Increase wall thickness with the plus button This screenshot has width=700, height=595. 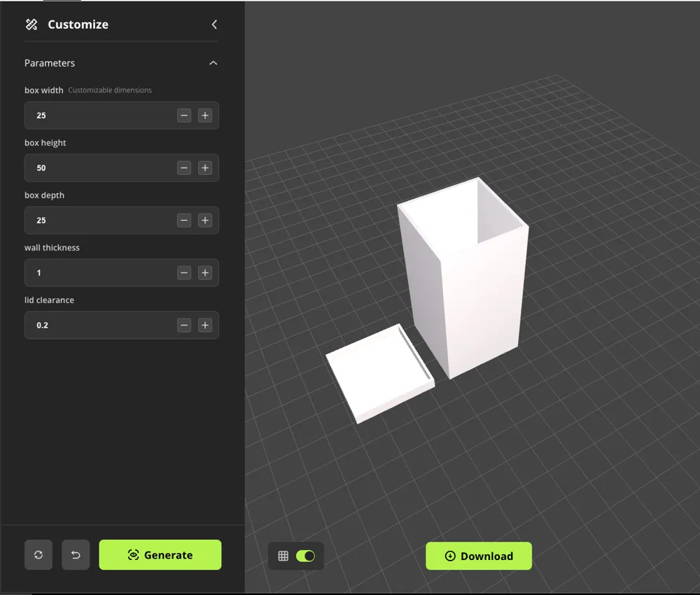pos(205,272)
